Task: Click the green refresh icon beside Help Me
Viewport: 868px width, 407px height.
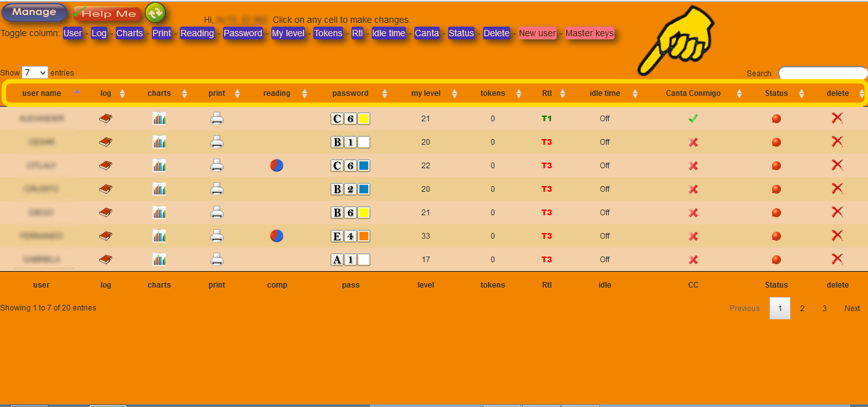Action: point(155,12)
